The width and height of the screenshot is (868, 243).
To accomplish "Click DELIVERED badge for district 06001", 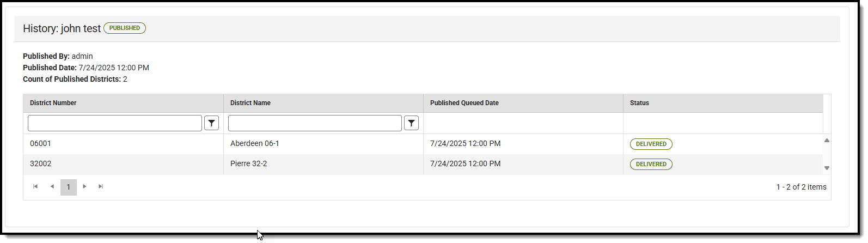I will pyautogui.click(x=651, y=144).
